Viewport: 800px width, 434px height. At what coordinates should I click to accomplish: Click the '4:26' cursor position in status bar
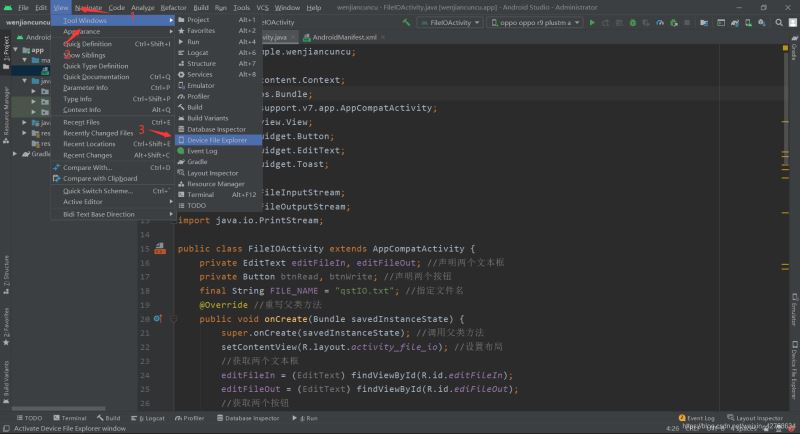[x=673, y=429]
